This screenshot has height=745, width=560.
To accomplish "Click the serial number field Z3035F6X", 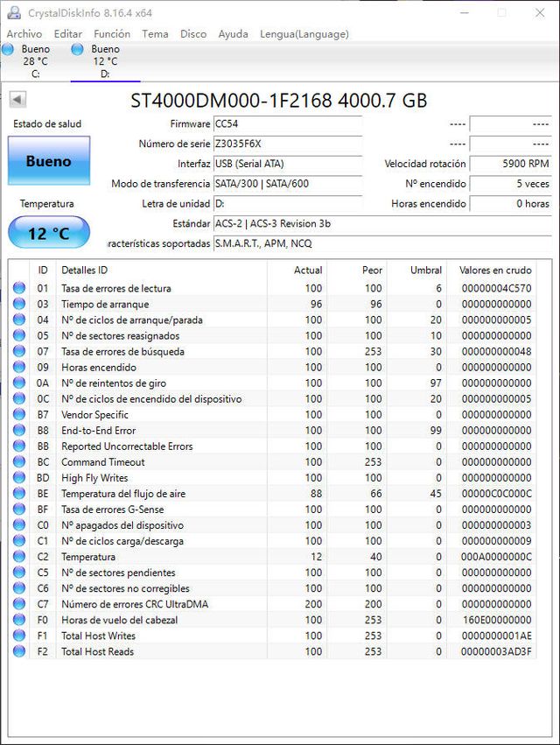I will coord(287,144).
